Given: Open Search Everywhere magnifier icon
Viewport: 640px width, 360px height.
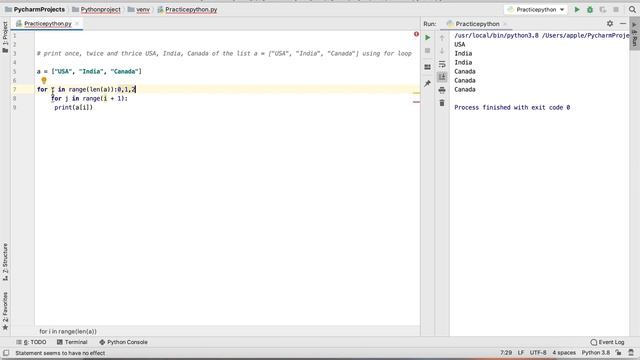Looking at the screenshot, I should (x=632, y=9).
